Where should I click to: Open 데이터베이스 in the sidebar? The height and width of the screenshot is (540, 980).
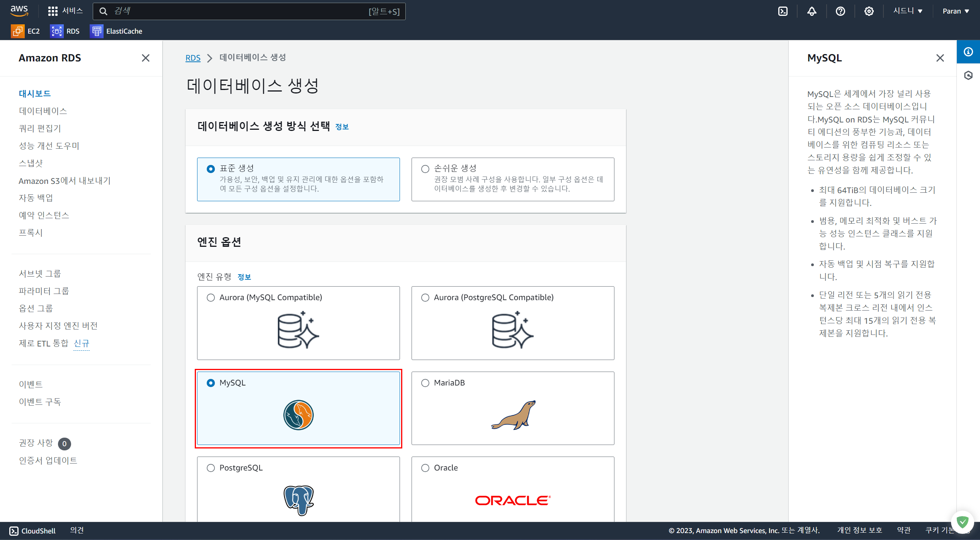(x=43, y=111)
